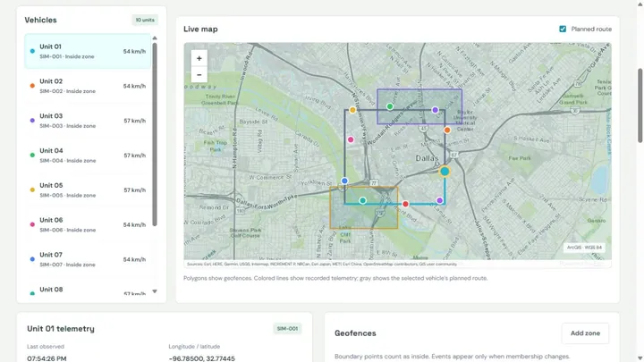
Task: Select the pink vehicle marker on the map
Action: tap(351, 139)
